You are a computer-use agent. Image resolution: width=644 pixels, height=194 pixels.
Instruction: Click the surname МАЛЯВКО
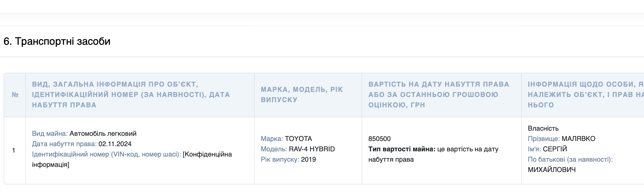tap(578, 139)
